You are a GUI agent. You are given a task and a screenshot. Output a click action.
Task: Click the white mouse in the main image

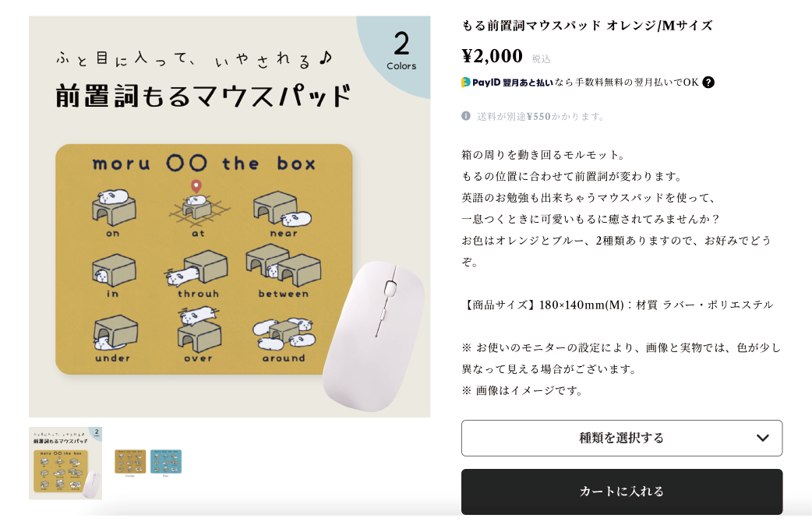372,333
